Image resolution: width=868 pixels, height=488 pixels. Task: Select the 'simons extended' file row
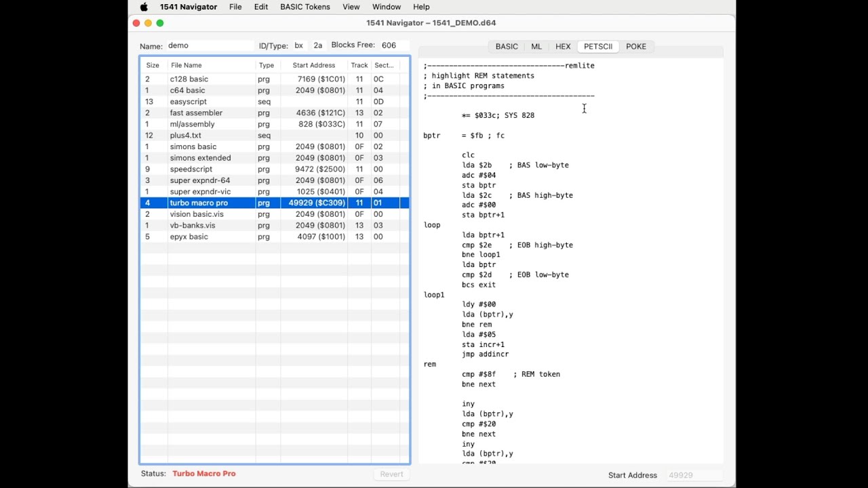coord(275,158)
